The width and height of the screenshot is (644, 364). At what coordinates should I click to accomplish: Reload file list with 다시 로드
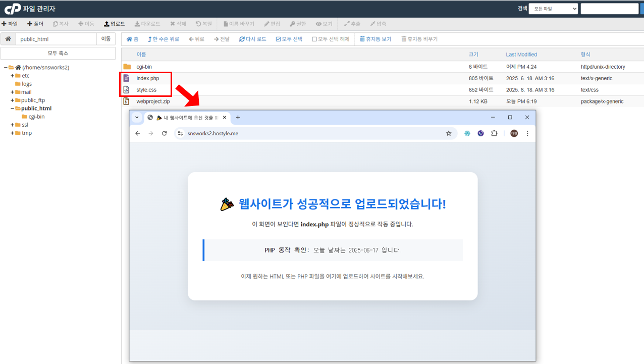(x=252, y=39)
